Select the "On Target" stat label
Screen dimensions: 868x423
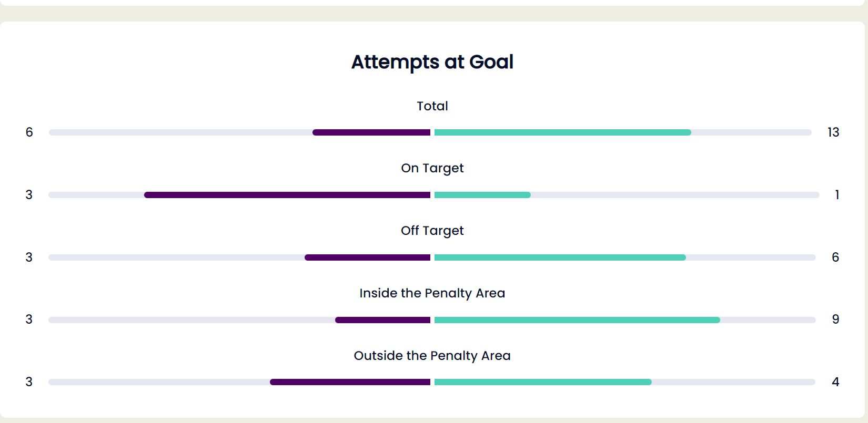(432, 168)
